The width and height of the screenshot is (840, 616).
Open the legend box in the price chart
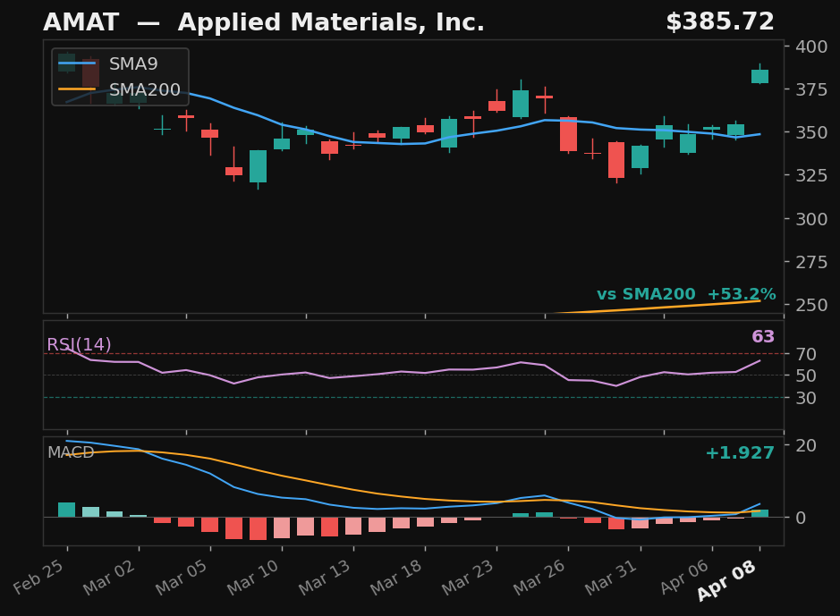(118, 76)
